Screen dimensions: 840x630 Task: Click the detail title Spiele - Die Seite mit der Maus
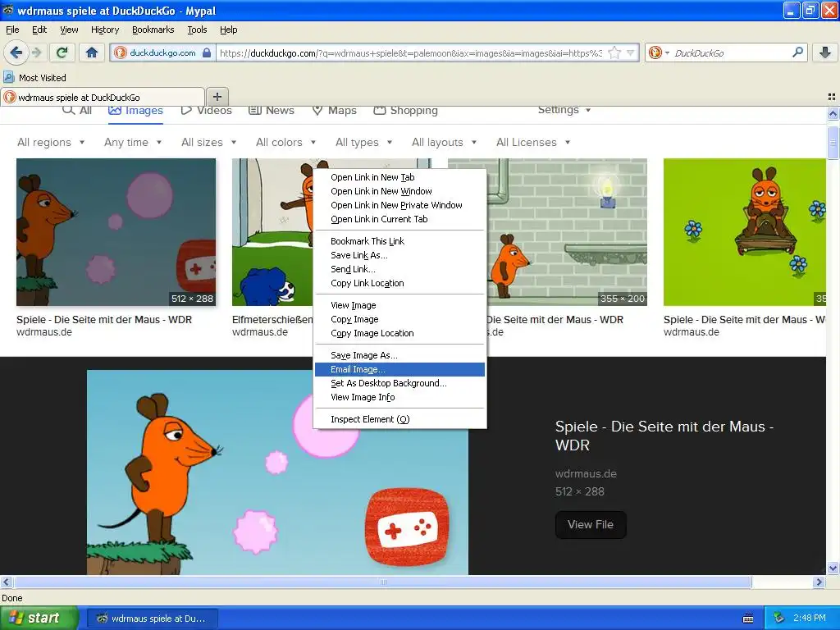pos(664,436)
